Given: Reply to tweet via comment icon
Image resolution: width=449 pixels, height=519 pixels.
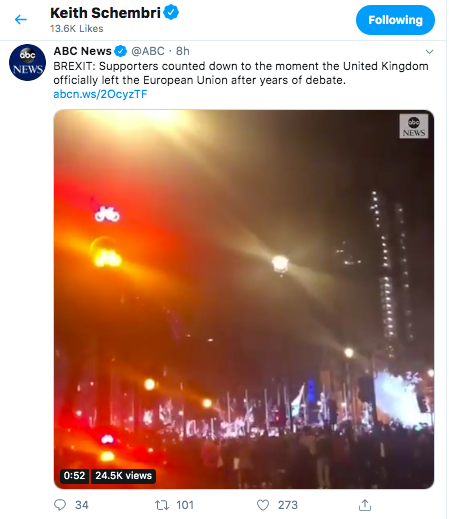Looking at the screenshot, I should [x=60, y=505].
